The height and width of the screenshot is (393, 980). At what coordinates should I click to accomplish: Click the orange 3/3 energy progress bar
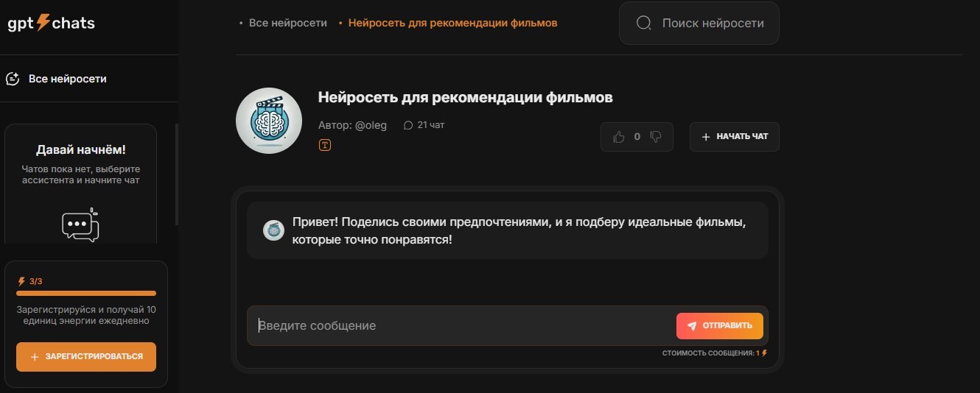[86, 293]
